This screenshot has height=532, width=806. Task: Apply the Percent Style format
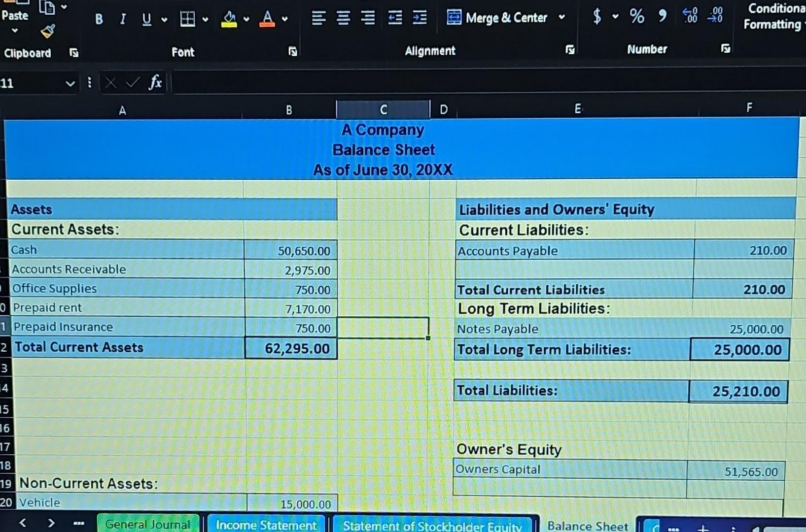(636, 16)
